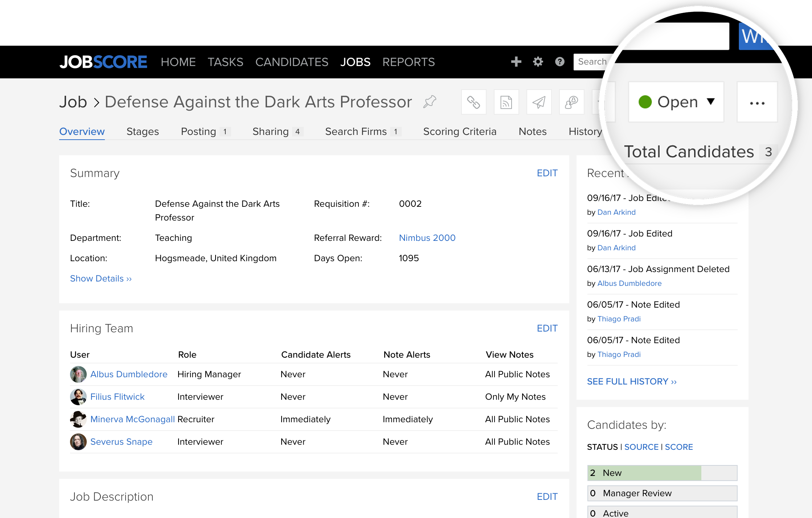
Task: Switch to the Search Firms tab
Action: point(363,131)
